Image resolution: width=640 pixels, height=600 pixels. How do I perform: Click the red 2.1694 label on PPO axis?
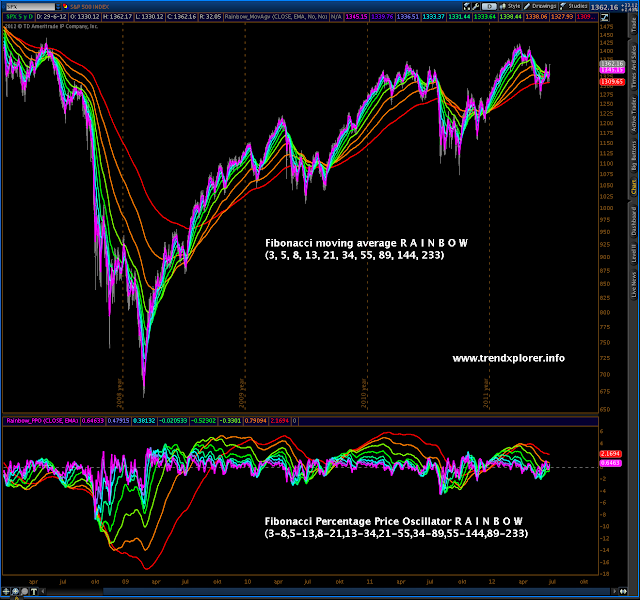pyautogui.click(x=611, y=454)
